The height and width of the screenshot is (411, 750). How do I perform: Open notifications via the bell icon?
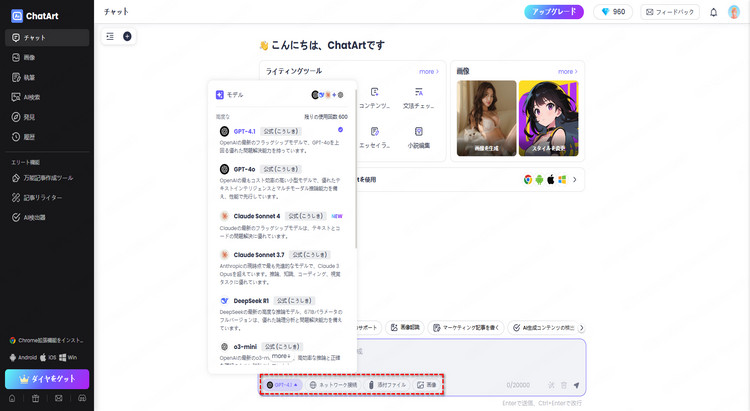(713, 12)
